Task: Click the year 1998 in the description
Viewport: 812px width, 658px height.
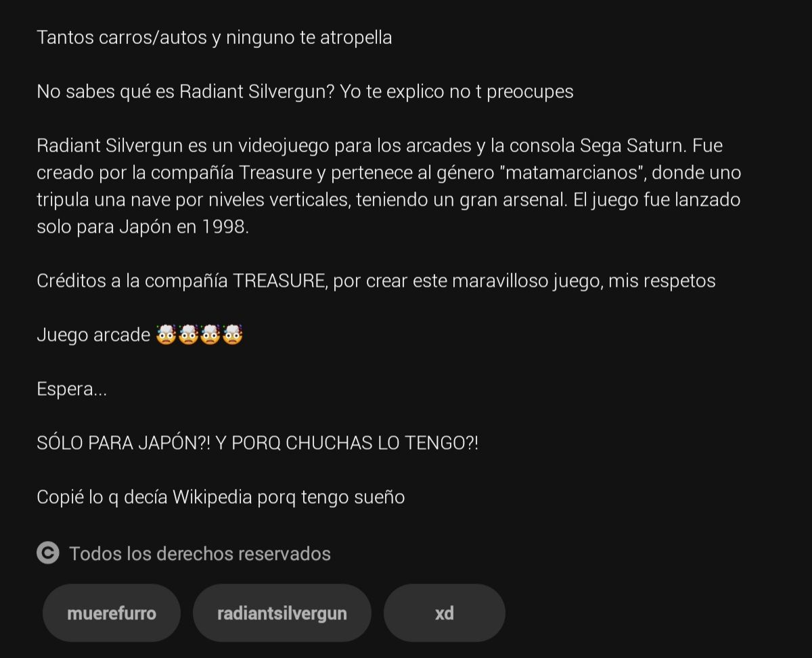Action: click(x=225, y=227)
